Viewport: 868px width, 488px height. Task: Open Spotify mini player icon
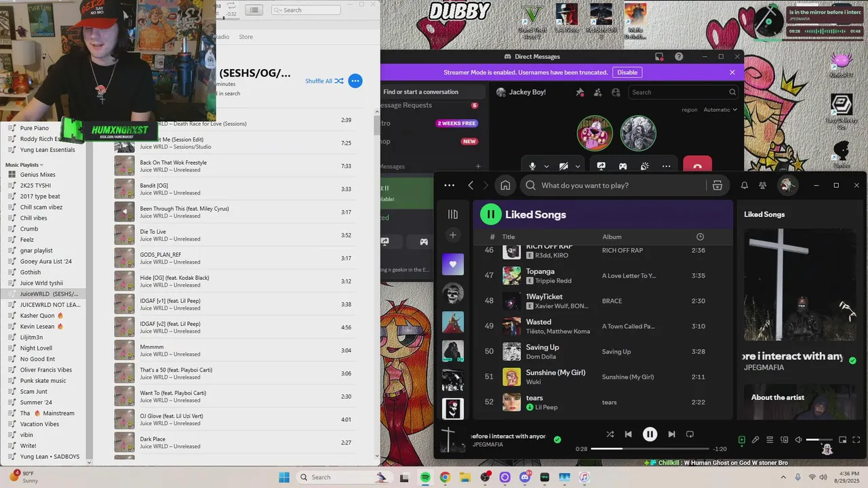point(843,440)
